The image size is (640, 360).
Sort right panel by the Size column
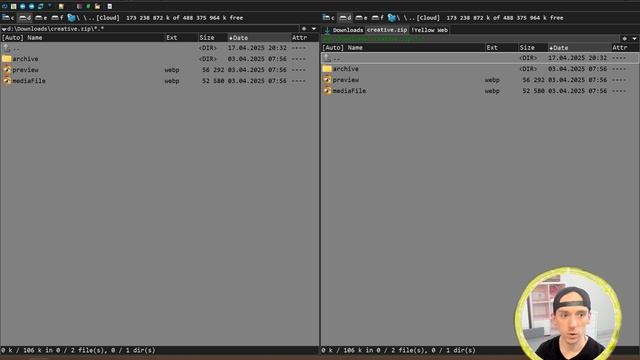pyautogui.click(x=533, y=48)
